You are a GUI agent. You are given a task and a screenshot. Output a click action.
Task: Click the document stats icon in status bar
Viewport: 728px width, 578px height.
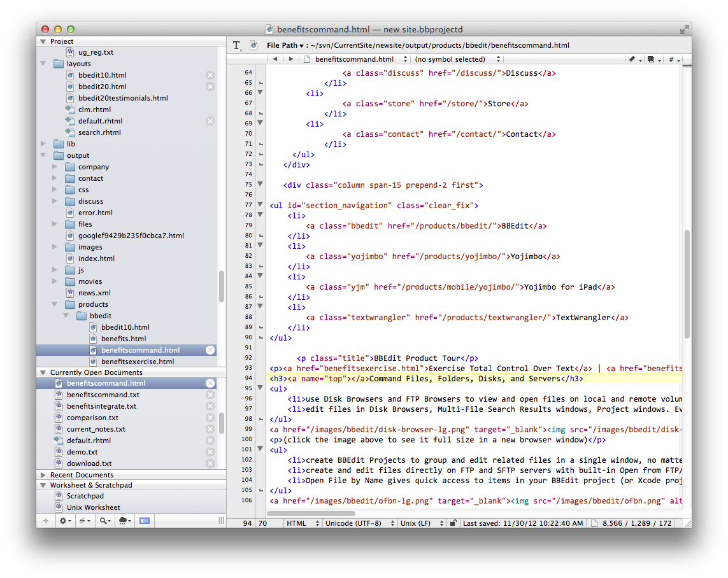click(594, 523)
